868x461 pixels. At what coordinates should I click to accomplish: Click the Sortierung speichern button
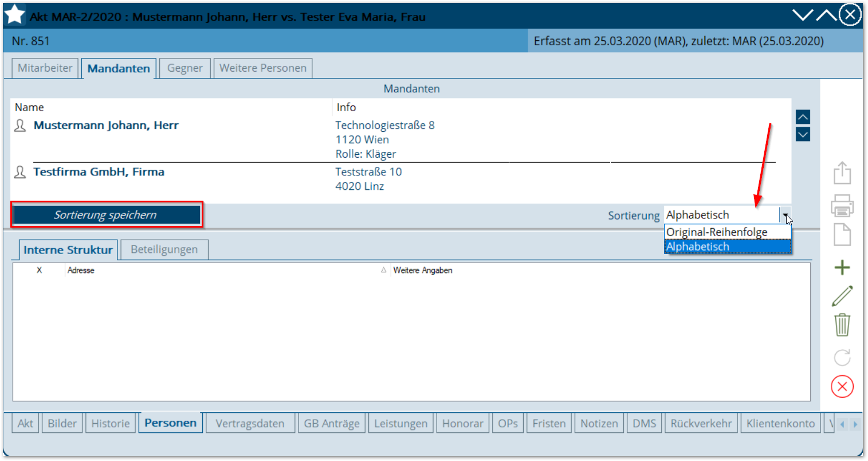106,214
